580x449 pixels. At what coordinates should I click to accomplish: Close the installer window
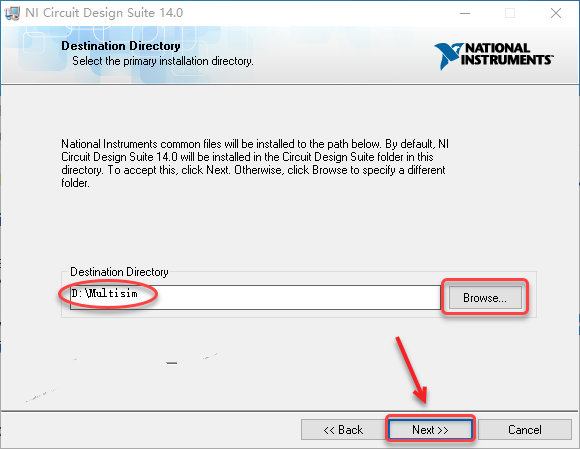point(556,13)
